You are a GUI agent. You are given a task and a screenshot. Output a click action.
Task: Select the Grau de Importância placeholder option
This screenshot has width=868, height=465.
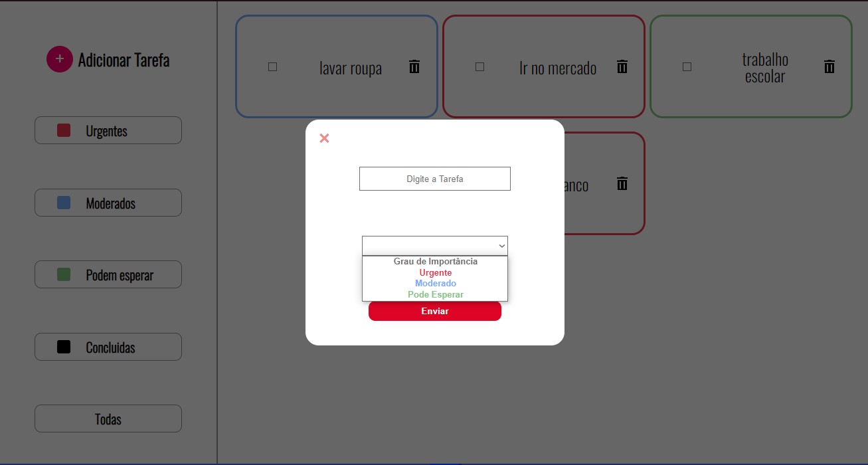click(x=435, y=262)
